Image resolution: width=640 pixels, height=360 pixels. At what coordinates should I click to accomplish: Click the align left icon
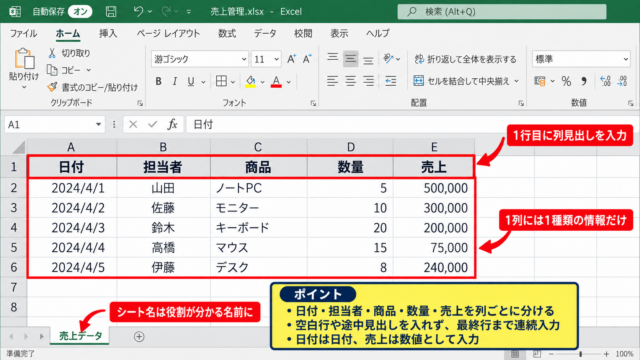[x=333, y=81]
